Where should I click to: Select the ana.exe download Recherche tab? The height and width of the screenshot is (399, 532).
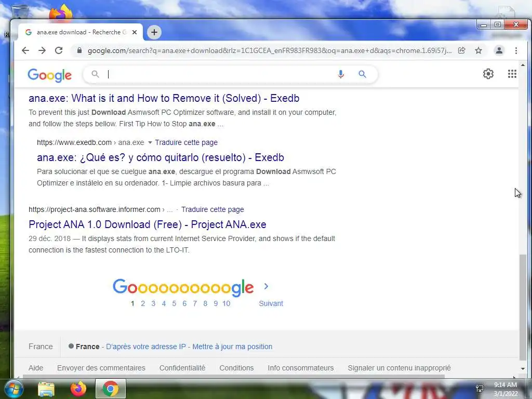click(x=81, y=32)
